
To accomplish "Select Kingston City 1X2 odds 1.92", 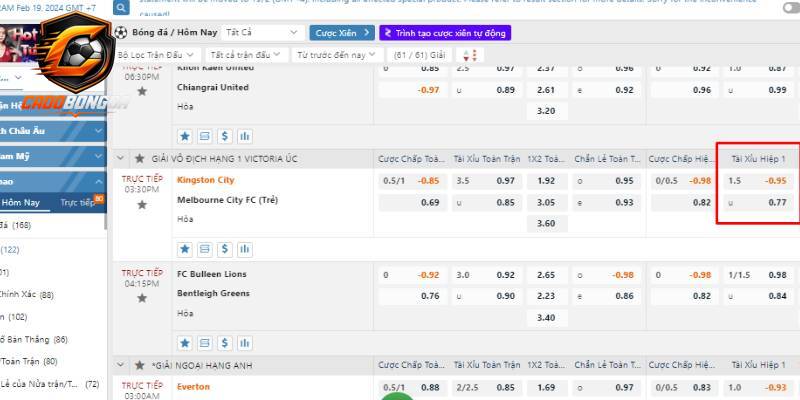I will (x=546, y=181).
